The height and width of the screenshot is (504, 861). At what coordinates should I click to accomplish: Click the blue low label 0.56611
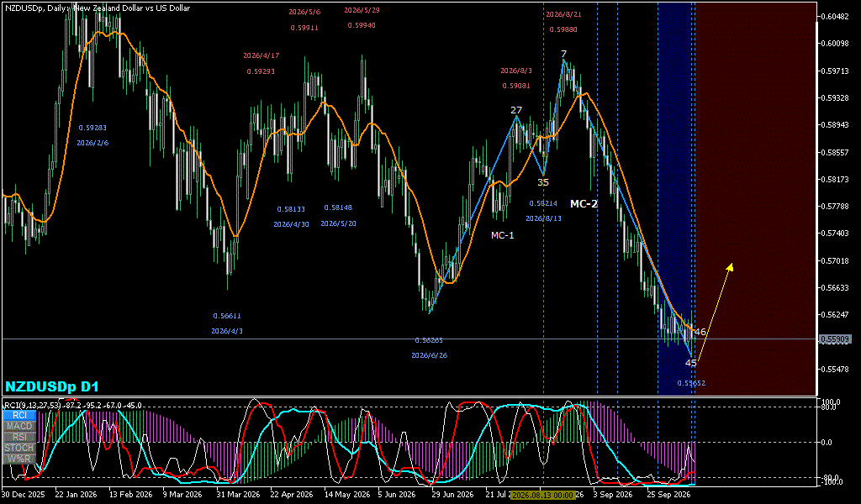tap(227, 316)
